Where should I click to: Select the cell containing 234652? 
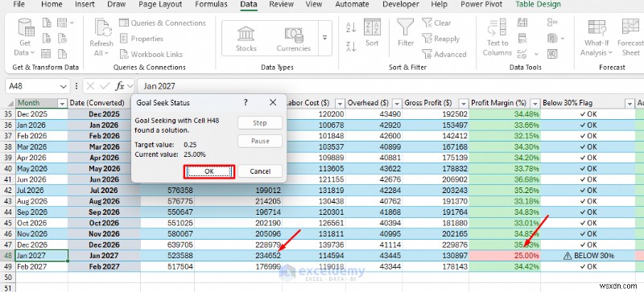click(238, 256)
